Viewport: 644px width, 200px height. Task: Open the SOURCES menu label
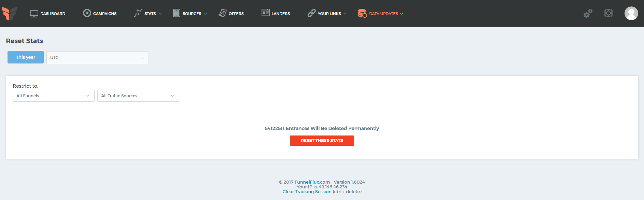(x=192, y=14)
